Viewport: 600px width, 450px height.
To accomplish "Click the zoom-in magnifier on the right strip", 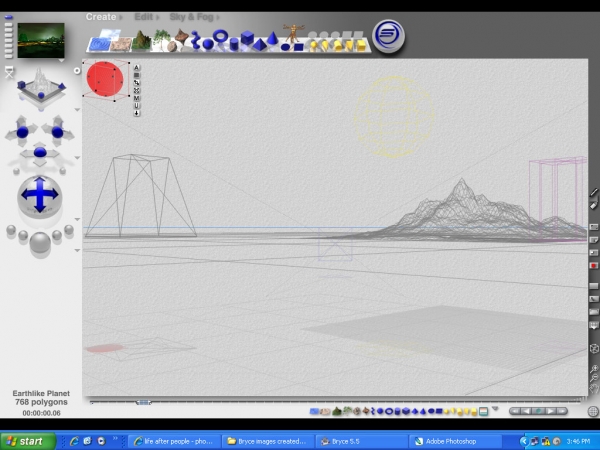I will [594, 369].
